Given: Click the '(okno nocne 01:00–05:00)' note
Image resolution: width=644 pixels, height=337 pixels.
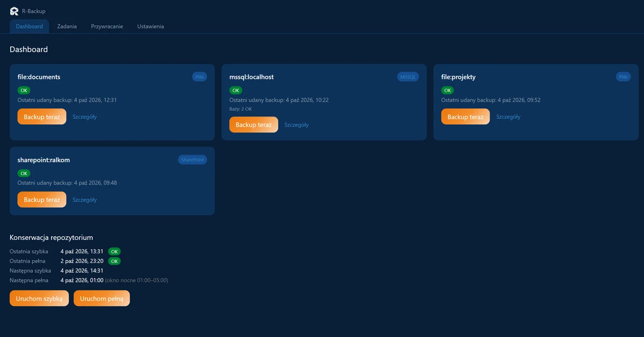Looking at the screenshot, I should [137, 280].
